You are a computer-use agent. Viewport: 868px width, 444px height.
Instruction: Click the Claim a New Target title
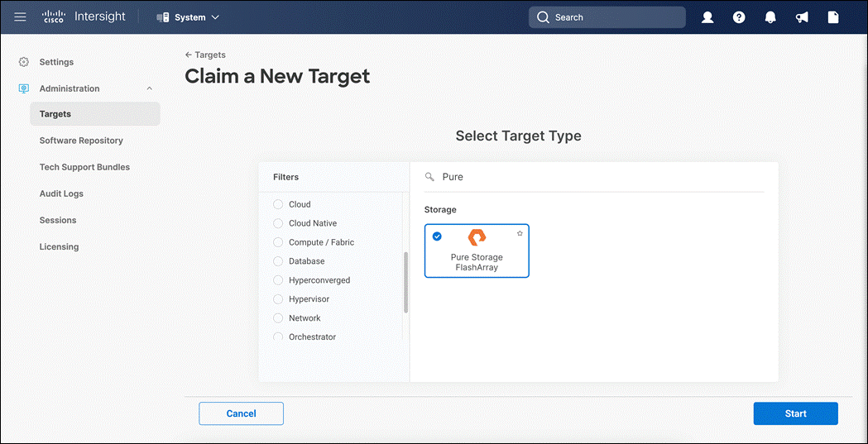point(277,76)
